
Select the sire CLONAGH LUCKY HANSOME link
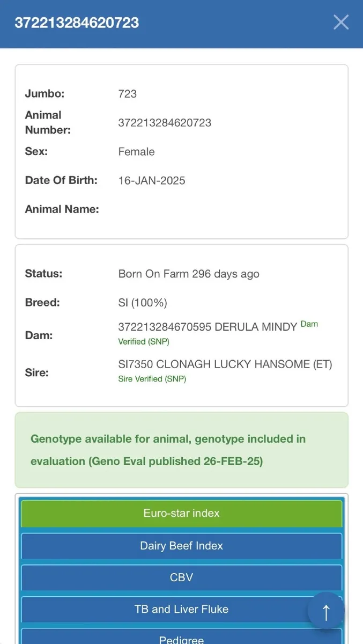(x=225, y=364)
